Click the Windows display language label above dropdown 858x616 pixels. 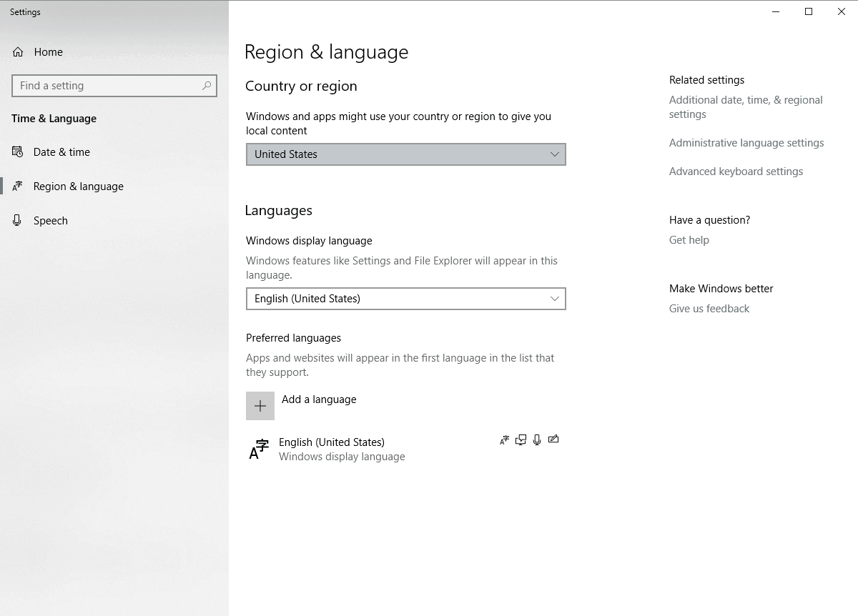[309, 241]
